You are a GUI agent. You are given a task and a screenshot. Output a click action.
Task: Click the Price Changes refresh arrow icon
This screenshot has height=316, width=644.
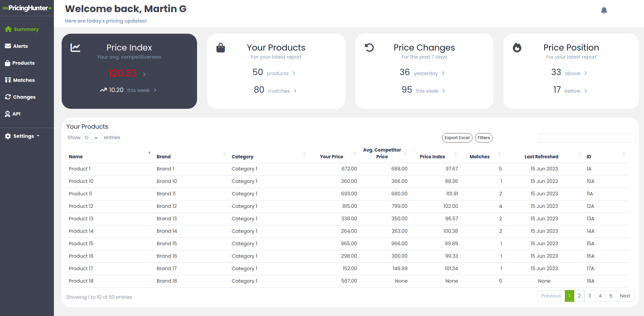(369, 48)
